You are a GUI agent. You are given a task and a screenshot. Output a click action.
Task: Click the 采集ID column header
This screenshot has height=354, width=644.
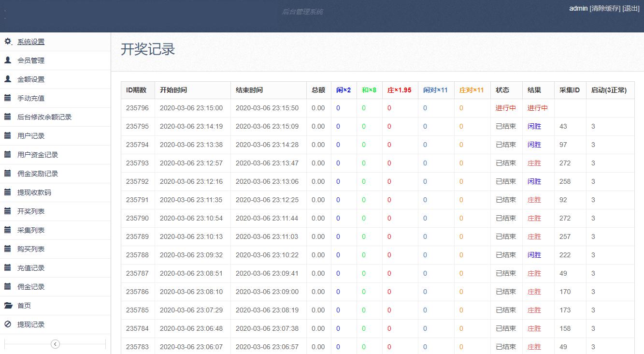coord(570,90)
